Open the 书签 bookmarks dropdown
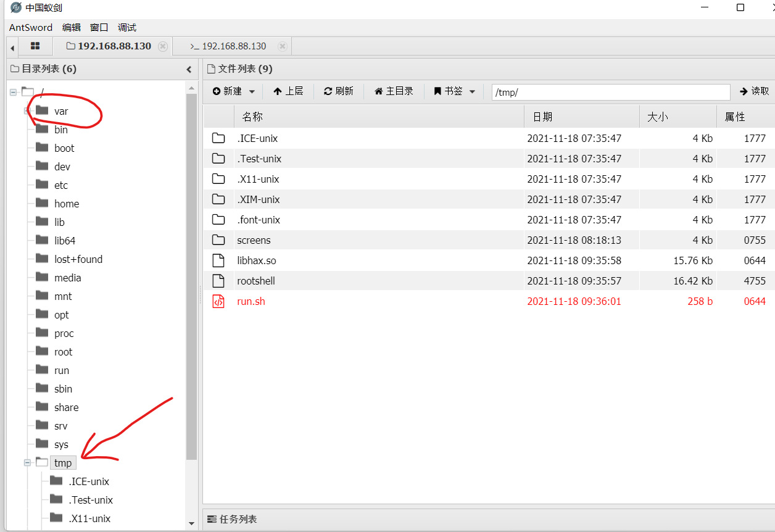The image size is (775, 532). [454, 91]
